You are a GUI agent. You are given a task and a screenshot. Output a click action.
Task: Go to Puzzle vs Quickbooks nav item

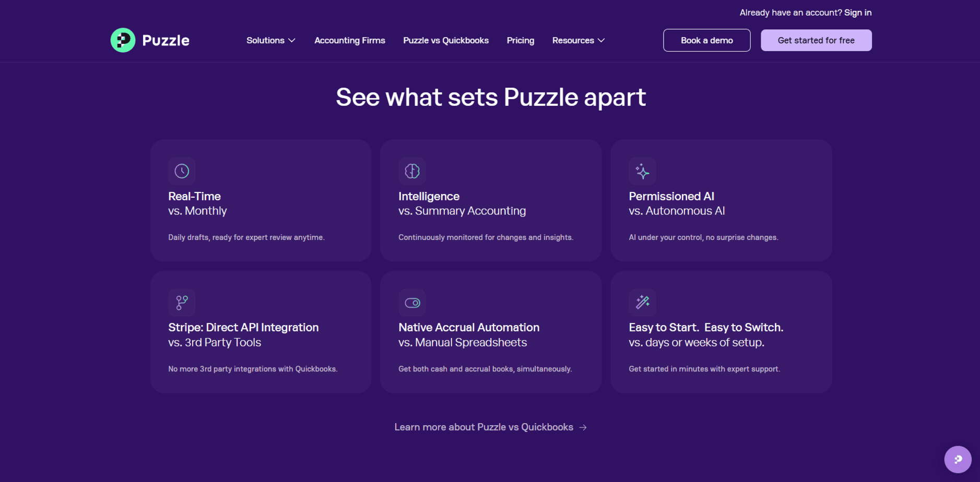coord(445,40)
